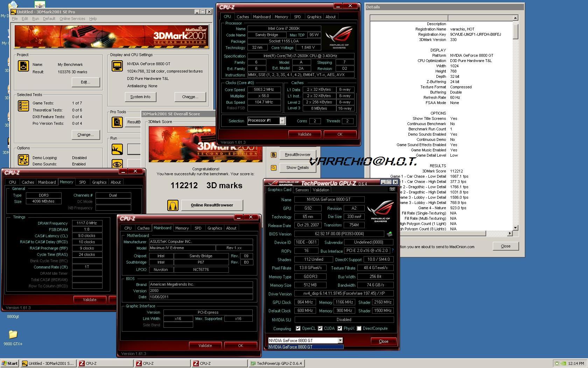This screenshot has width=588, height=368.
Task: Toggle the OpenCL checkbox in GPU-Z
Action: tap(298, 328)
